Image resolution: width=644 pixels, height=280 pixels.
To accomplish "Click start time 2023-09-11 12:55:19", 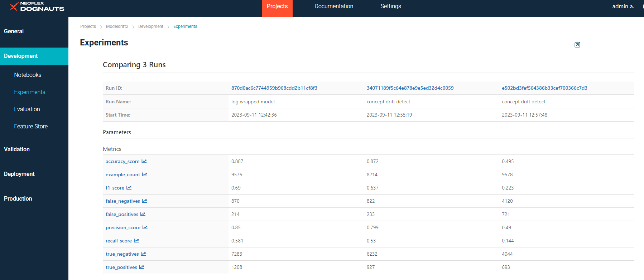I will pos(389,115).
